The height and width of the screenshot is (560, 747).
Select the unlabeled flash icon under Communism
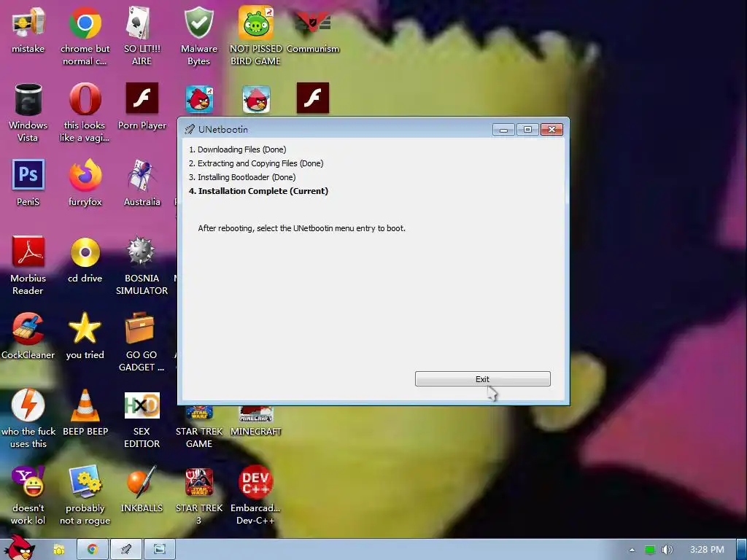pos(312,98)
